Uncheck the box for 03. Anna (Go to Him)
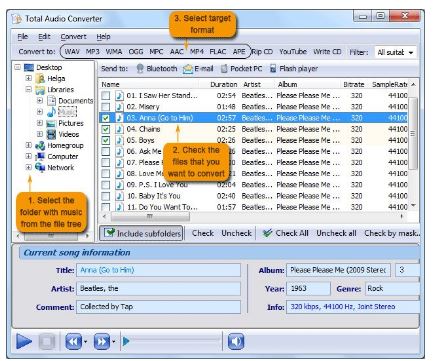The width and height of the screenshot is (435, 361). click(x=106, y=118)
